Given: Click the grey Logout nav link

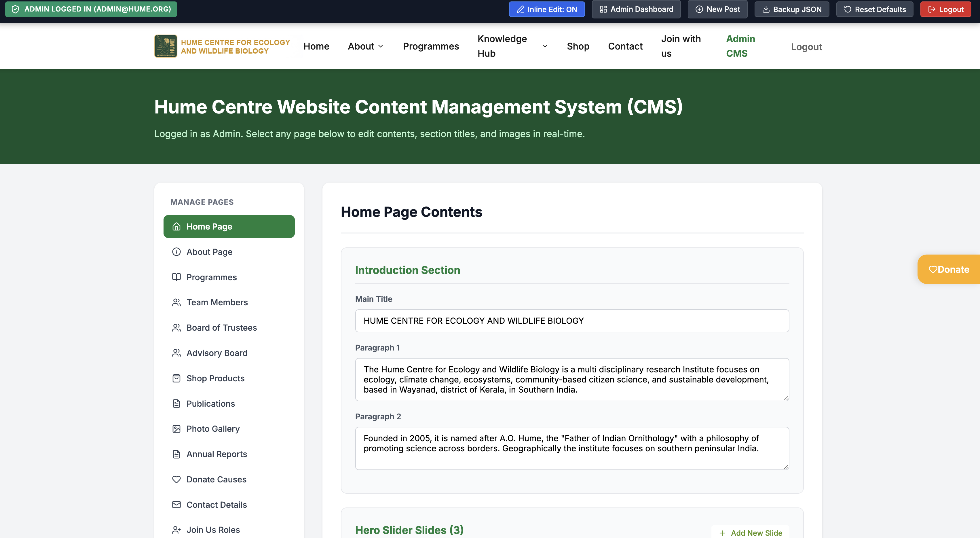Looking at the screenshot, I should [x=806, y=47].
